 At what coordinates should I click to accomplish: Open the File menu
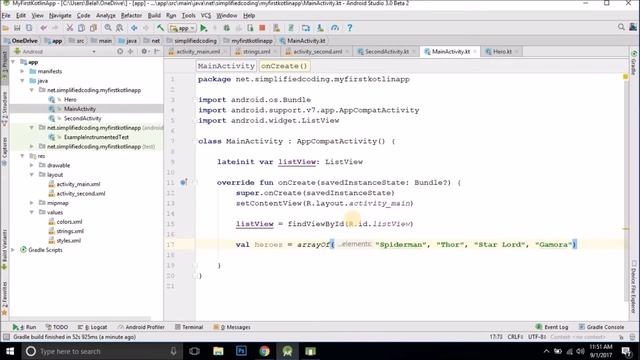pos(6,16)
